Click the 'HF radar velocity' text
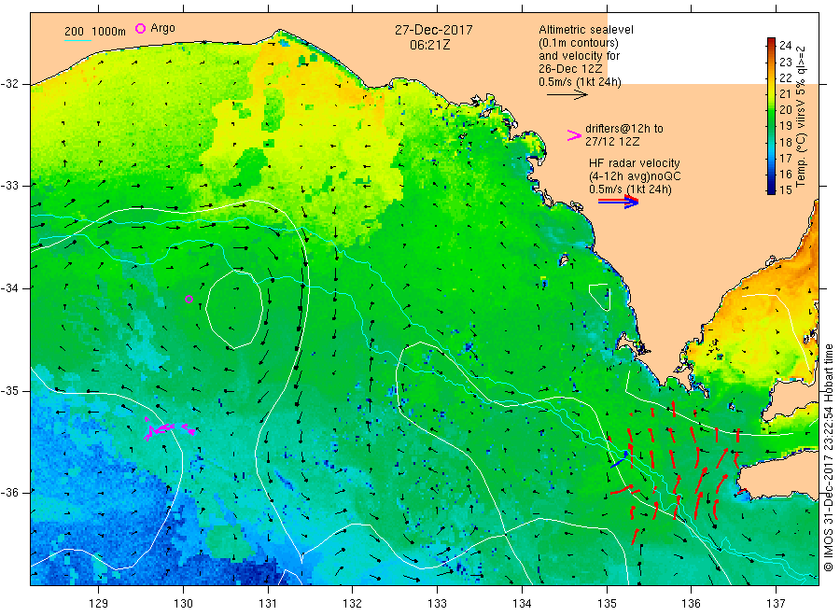 point(635,162)
